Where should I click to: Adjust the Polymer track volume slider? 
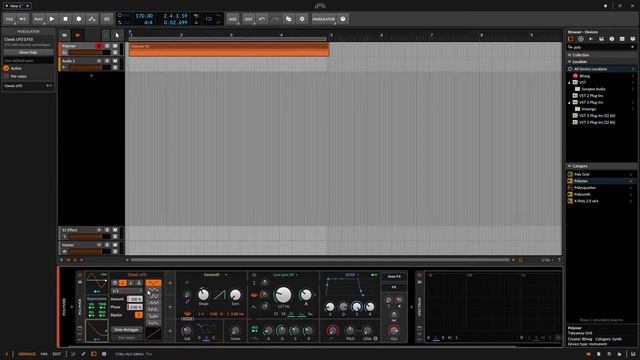tap(89, 53)
